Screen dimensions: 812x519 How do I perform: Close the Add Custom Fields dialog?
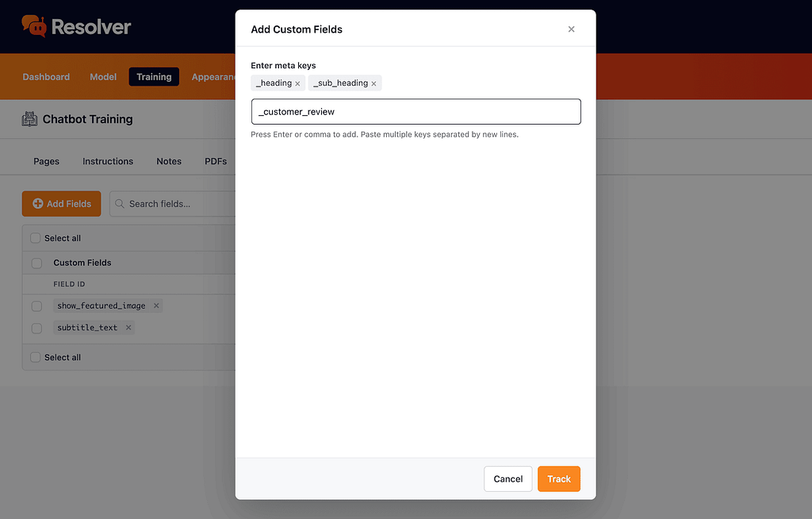pos(571,29)
